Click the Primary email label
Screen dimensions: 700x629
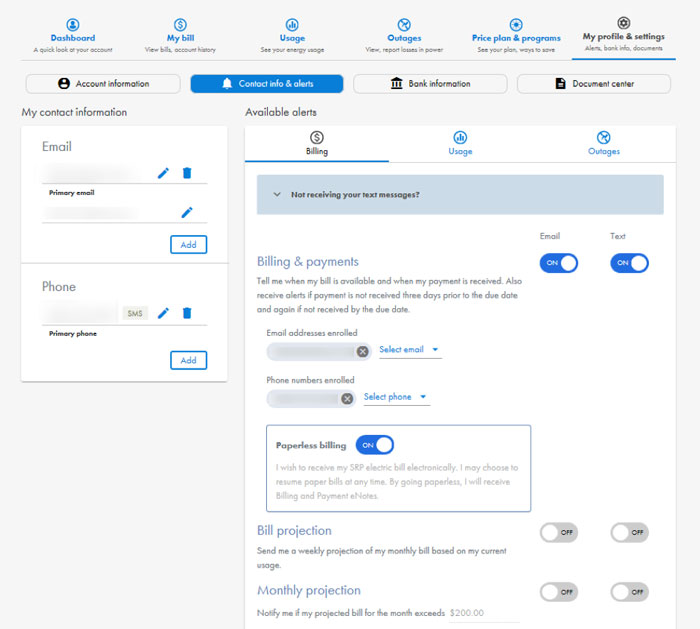[72, 193]
